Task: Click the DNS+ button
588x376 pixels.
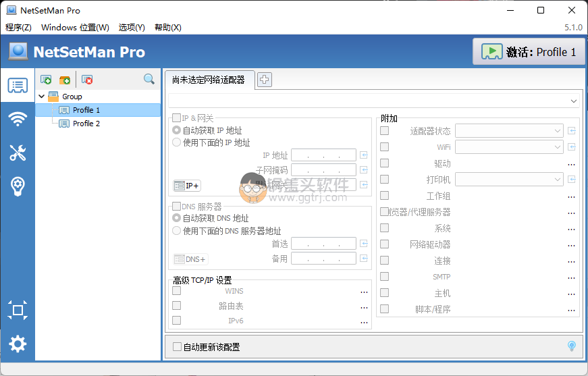Action: (190, 259)
